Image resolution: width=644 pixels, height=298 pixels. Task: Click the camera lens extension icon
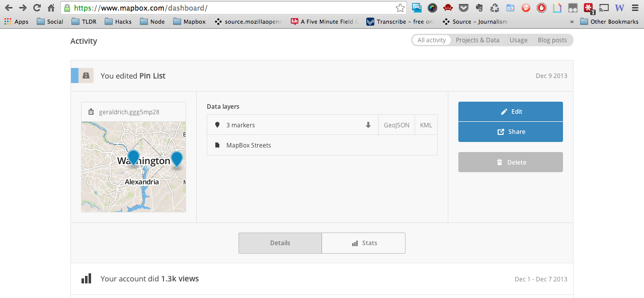point(433,8)
